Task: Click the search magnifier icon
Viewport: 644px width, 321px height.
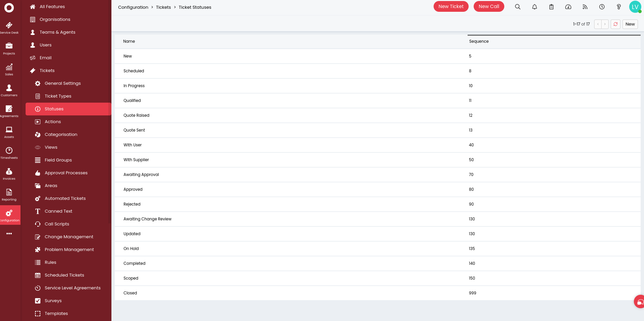Action: click(x=517, y=7)
